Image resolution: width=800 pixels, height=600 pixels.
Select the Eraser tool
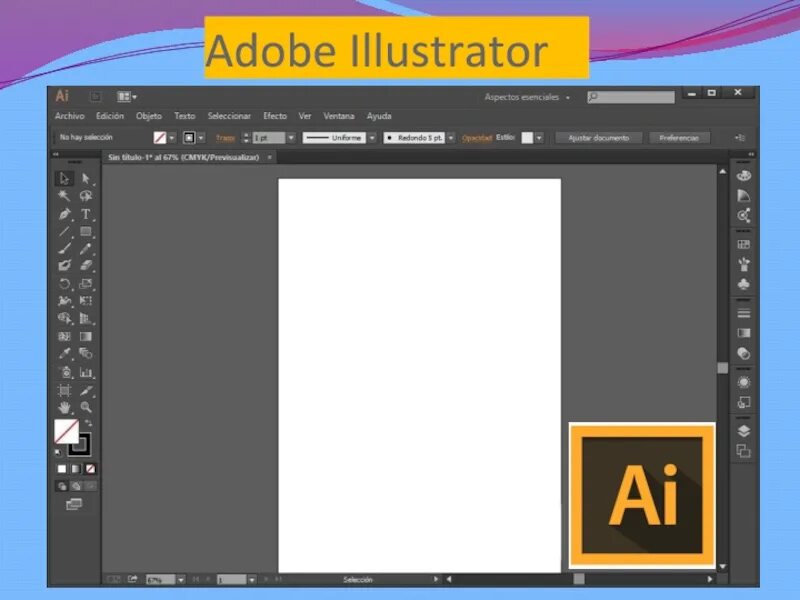point(86,265)
